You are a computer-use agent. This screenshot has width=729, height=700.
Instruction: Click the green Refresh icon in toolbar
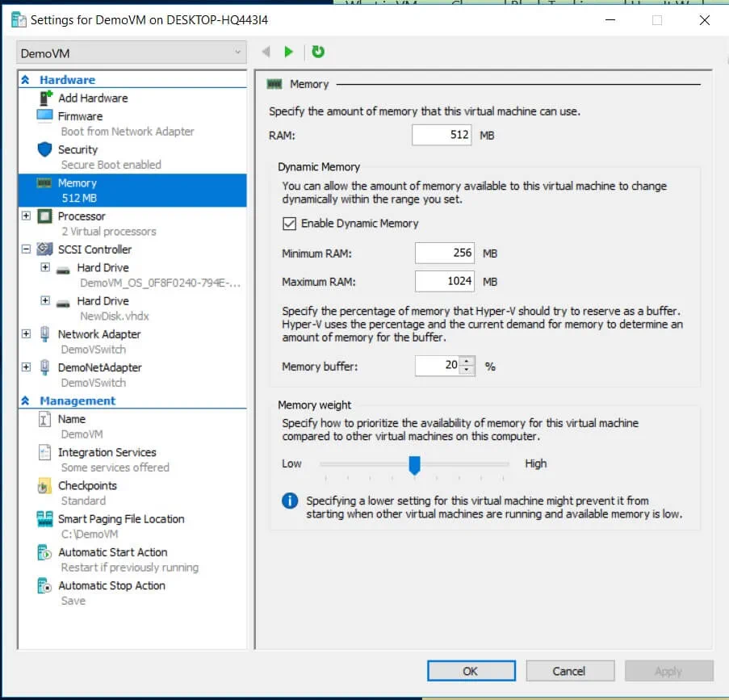[318, 52]
